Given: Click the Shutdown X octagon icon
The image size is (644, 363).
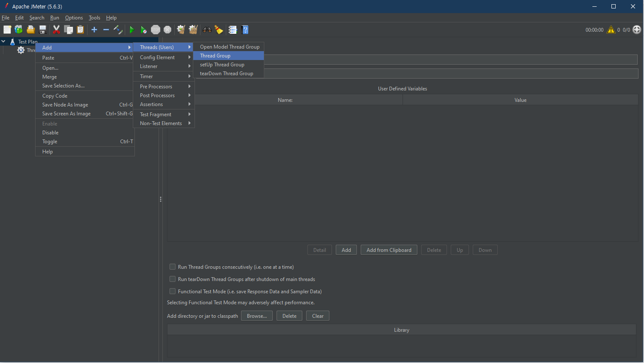Looking at the screenshot, I should 167,30.
